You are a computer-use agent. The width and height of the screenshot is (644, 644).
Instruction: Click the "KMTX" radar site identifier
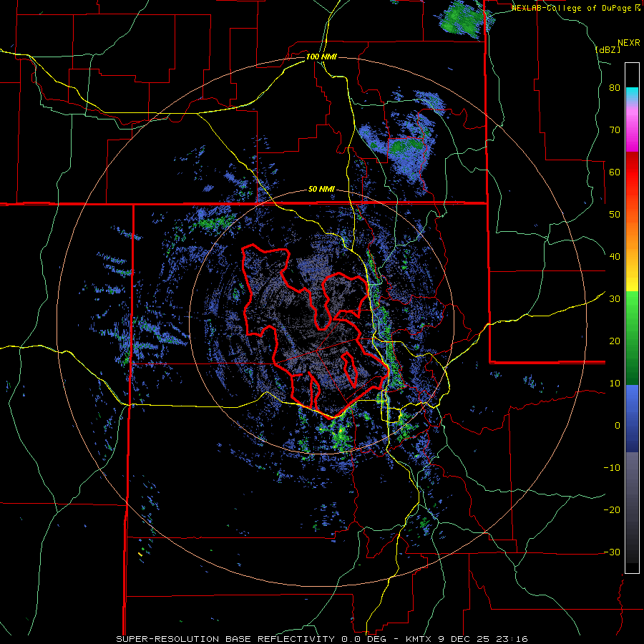tap(419, 639)
